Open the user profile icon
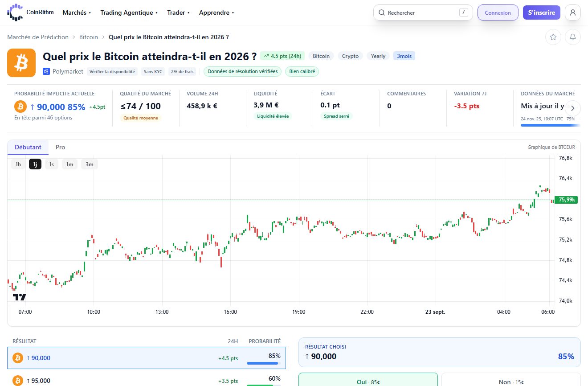 [x=573, y=12]
